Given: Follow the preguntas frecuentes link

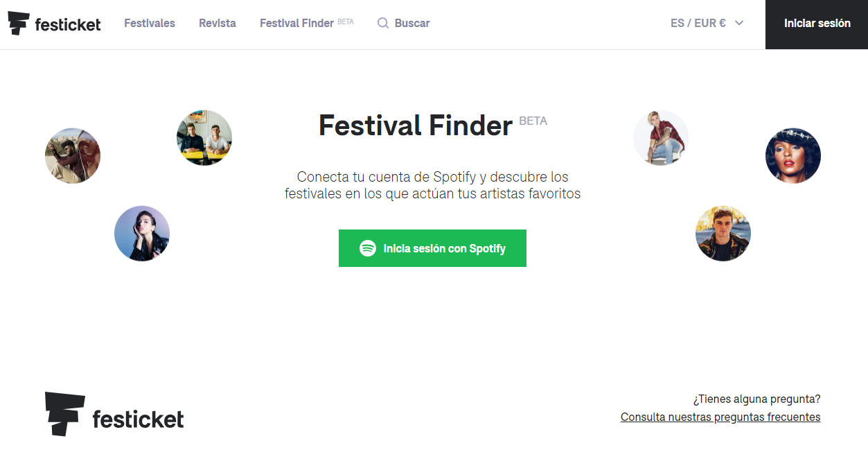Looking at the screenshot, I should click(x=720, y=417).
